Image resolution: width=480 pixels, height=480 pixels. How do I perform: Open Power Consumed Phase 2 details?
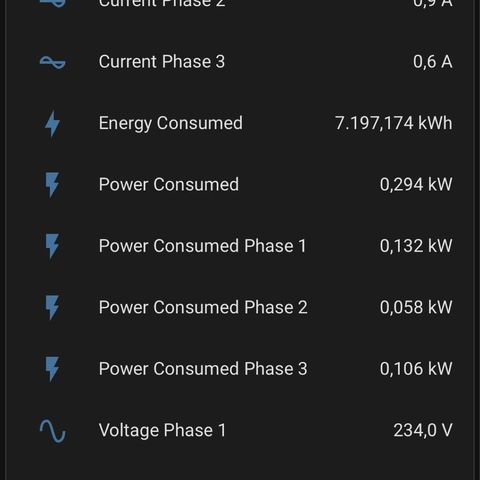(240, 307)
